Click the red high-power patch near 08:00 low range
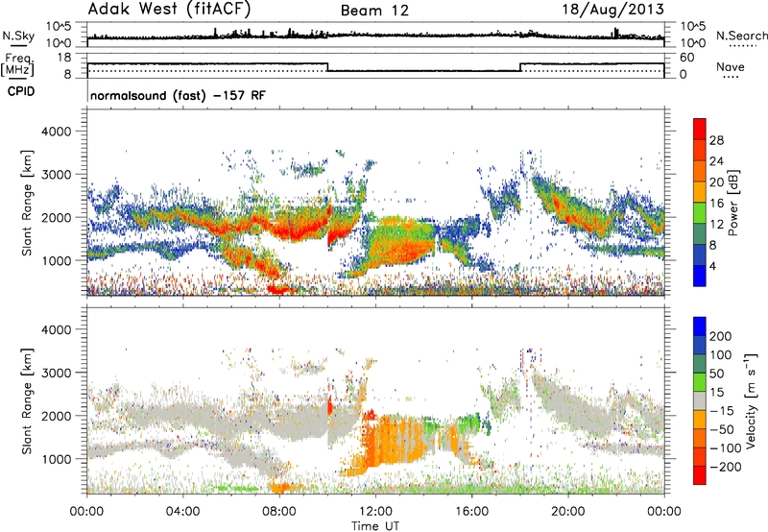This screenshot has width=768, height=532. coord(279,289)
